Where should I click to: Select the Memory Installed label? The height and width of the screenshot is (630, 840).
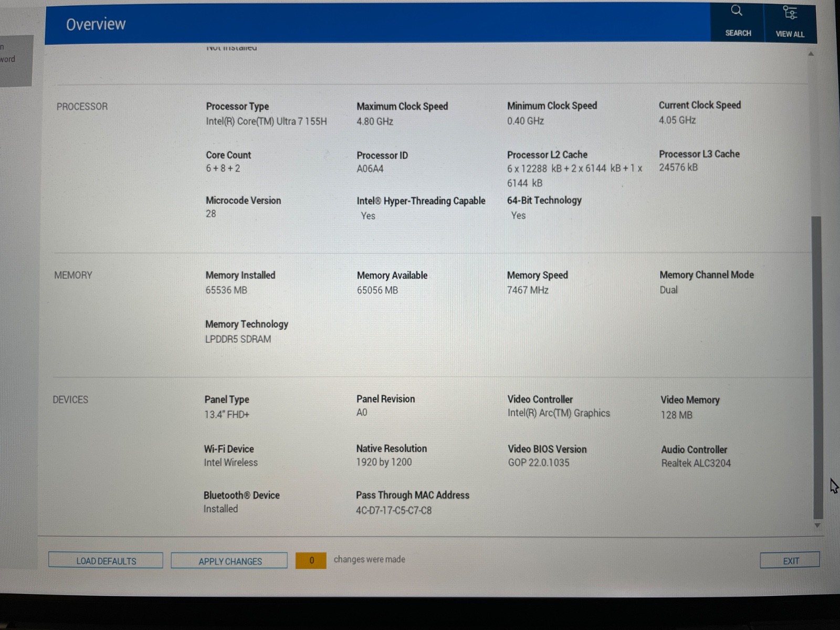click(x=240, y=275)
